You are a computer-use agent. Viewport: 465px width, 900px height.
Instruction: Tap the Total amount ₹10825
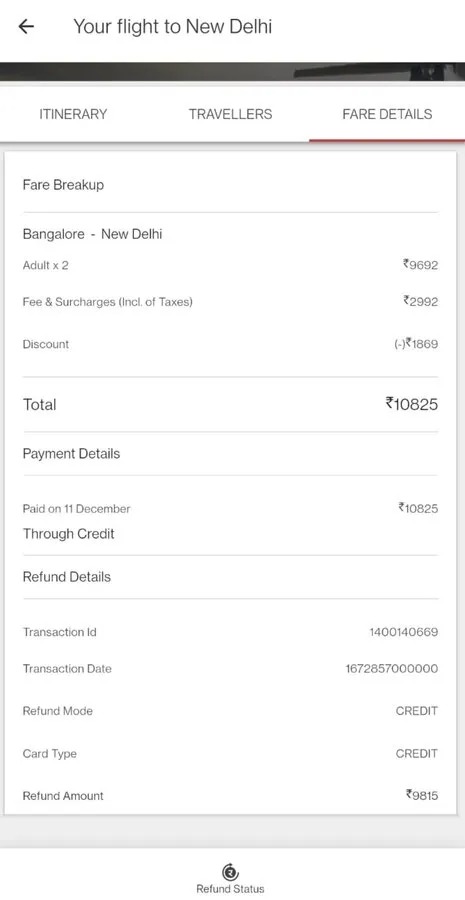click(412, 404)
